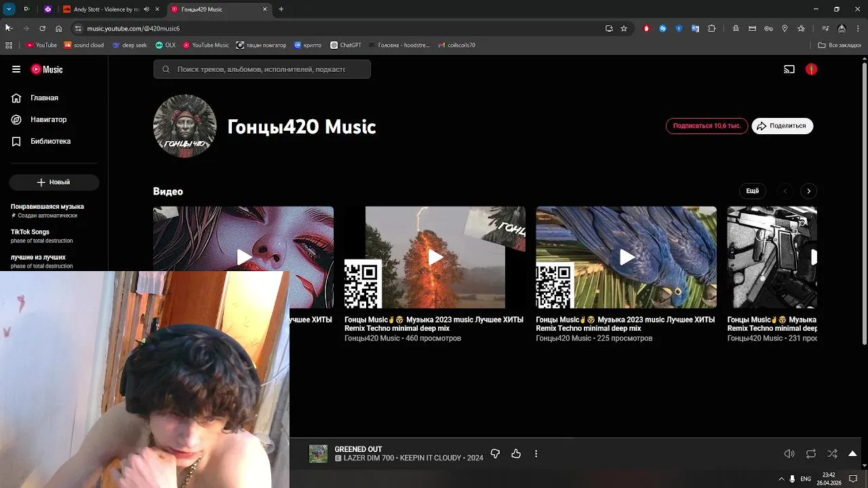
Task: Click the YouTube Music logo
Action: 47,69
